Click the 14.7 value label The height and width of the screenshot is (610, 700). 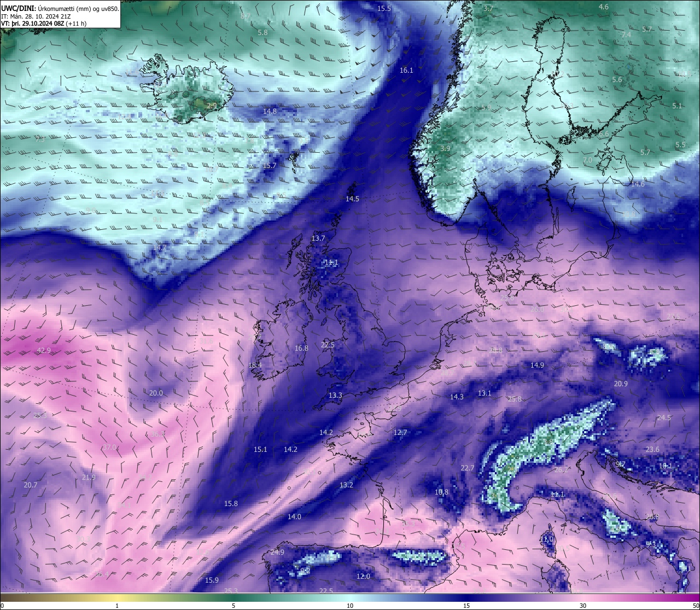pos(159,248)
